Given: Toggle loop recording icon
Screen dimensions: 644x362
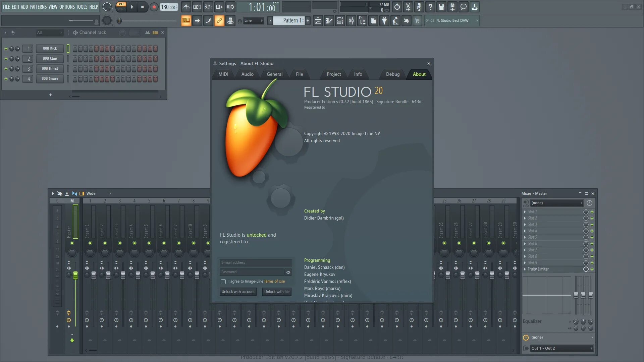Looking at the screenshot, I should pos(230,7).
